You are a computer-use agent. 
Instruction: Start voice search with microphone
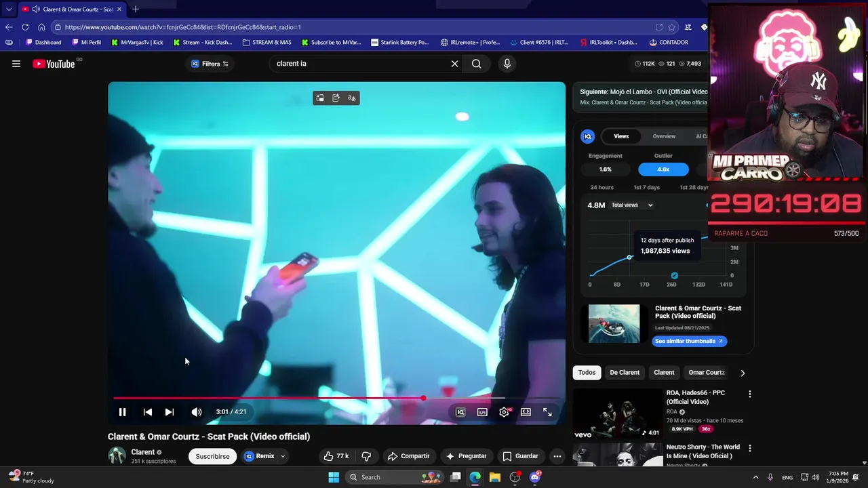click(x=507, y=64)
